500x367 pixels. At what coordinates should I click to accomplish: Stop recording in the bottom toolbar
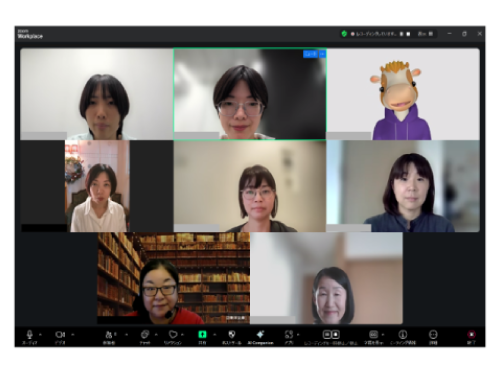click(x=335, y=334)
